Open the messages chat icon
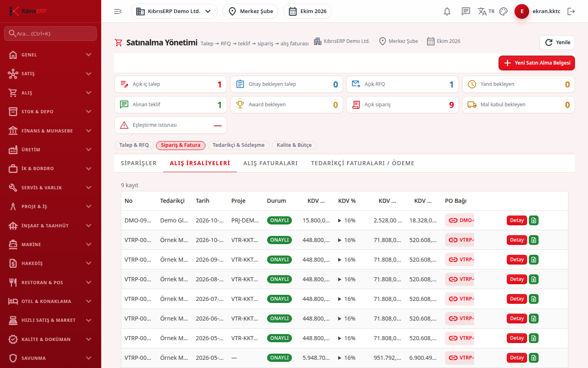 [x=466, y=11]
